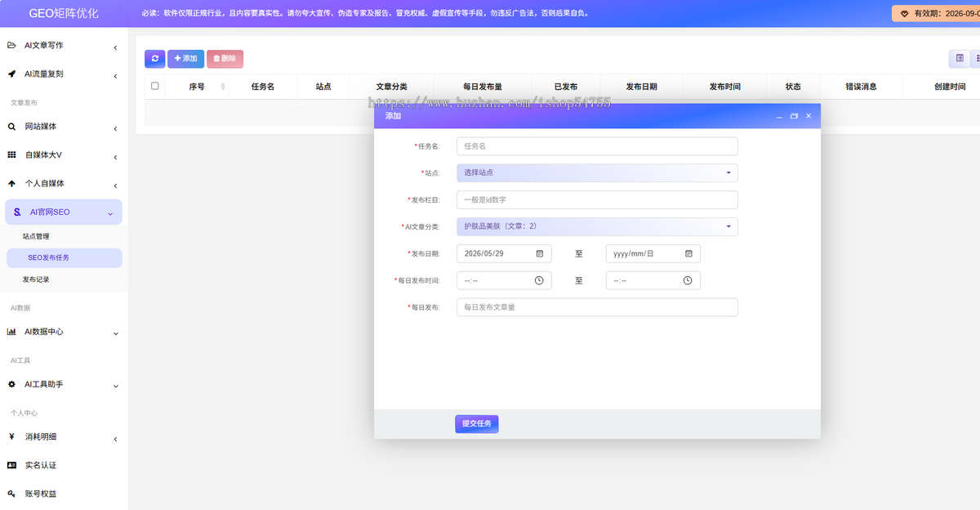Expand the 消耗明细 menu chevron
Image resolution: width=980 pixels, height=510 pixels.
[x=115, y=439]
